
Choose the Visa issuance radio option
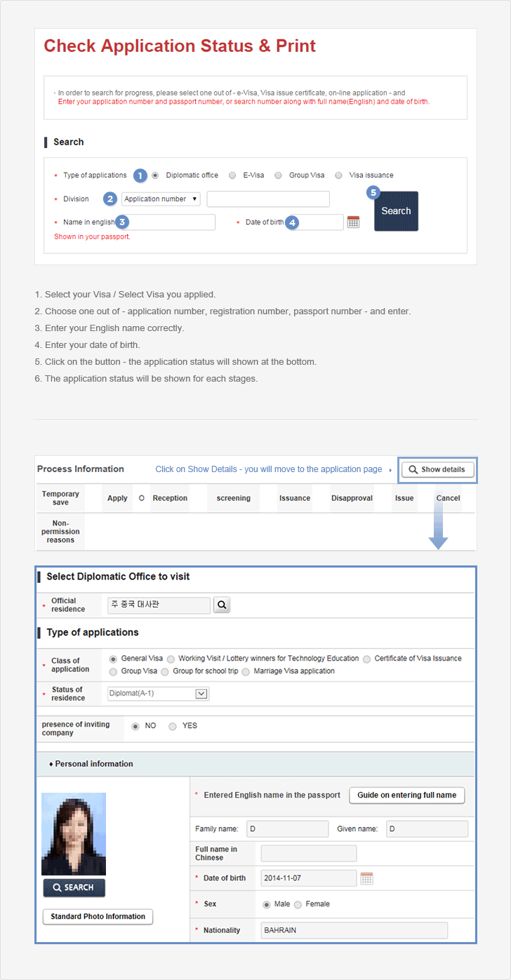coord(338,175)
